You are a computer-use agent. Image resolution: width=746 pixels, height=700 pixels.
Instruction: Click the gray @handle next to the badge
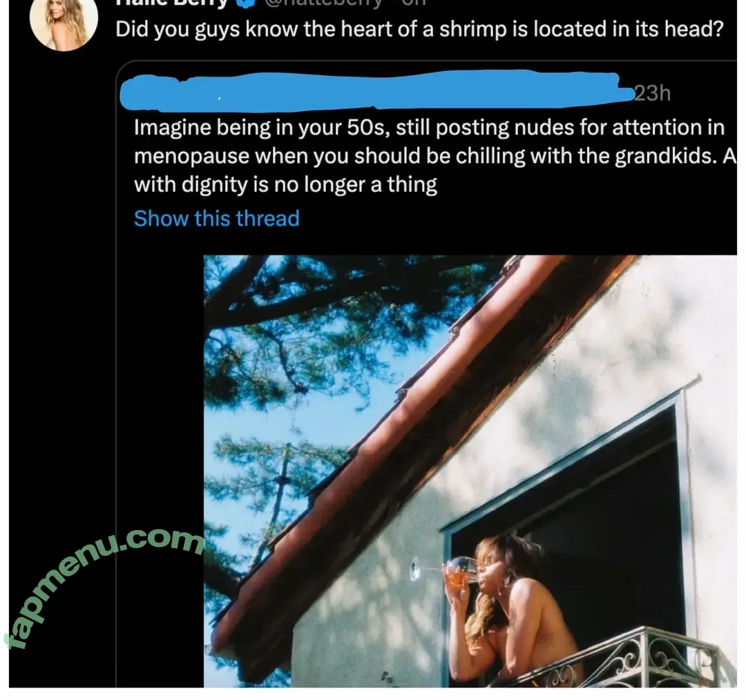[323, 3]
